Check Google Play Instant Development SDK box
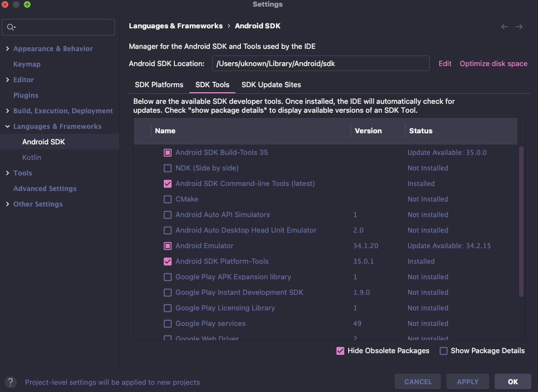 pyautogui.click(x=168, y=293)
